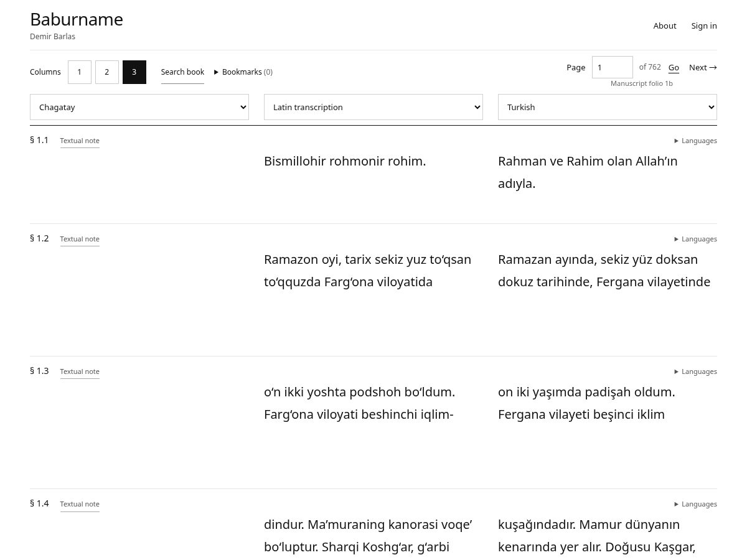Click the § 1.2 section number
This screenshot has height=560, width=747.
[x=39, y=238]
